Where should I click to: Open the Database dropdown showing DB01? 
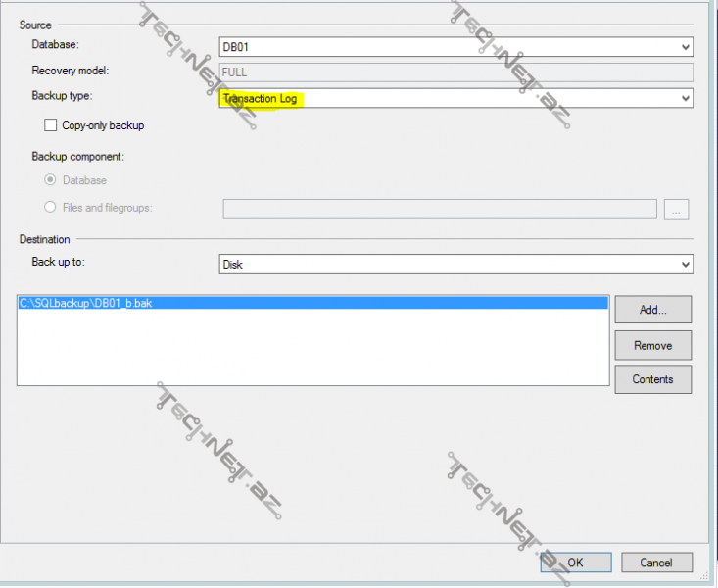[x=455, y=46]
